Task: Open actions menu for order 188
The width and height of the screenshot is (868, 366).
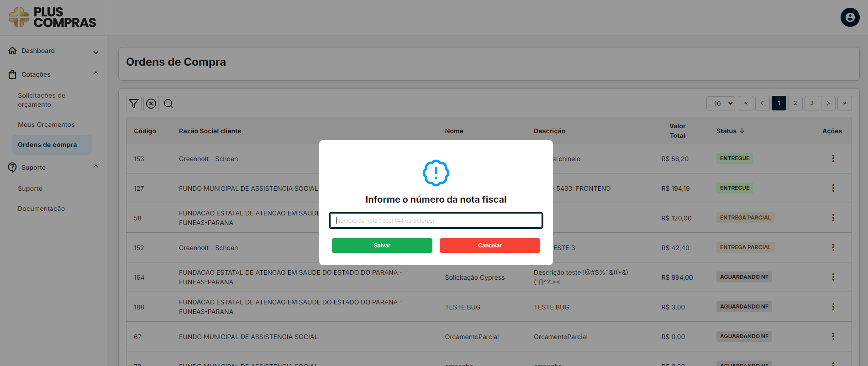Action: (x=833, y=307)
